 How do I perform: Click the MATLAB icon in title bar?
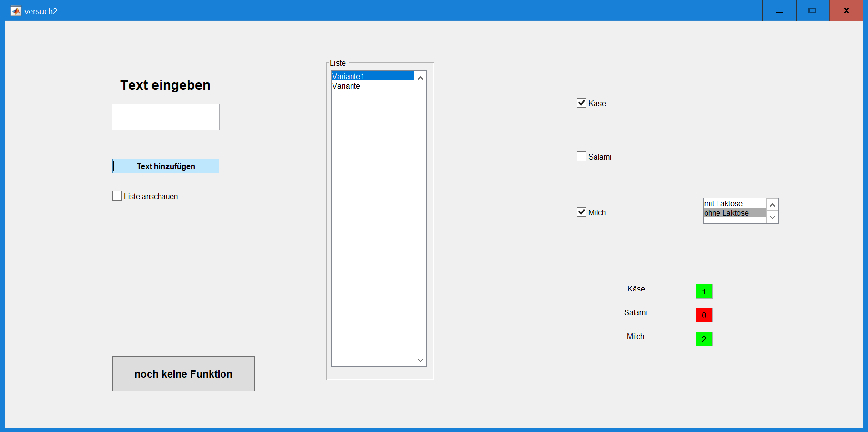click(16, 11)
